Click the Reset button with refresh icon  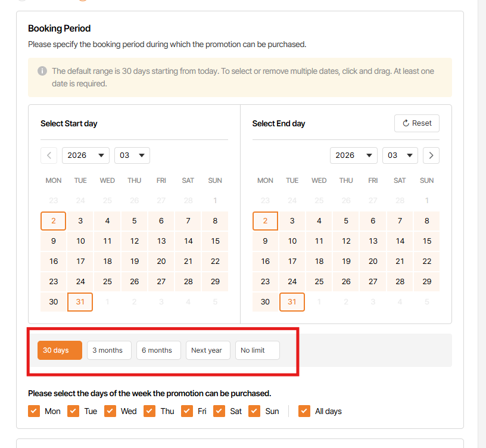coord(417,123)
